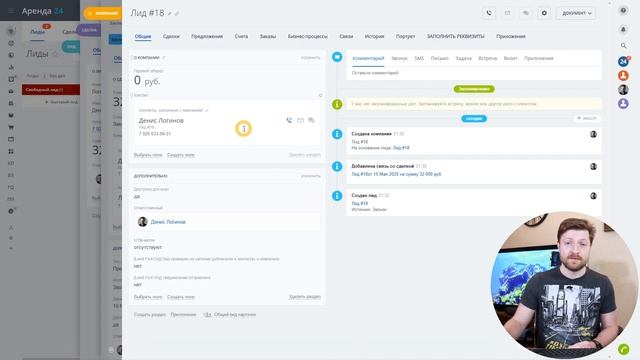The height and width of the screenshot is (360, 640).
Task: Open the Приложения tab in card menu
Action: [x=511, y=36]
